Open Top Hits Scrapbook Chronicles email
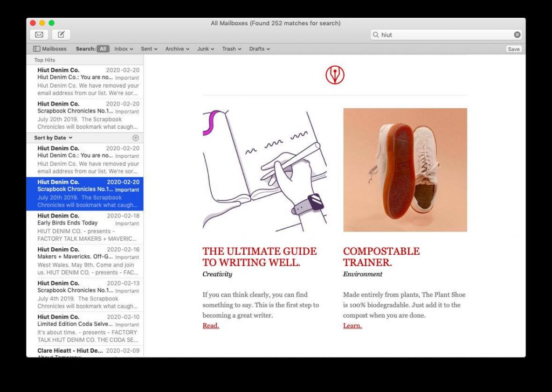 [85, 115]
